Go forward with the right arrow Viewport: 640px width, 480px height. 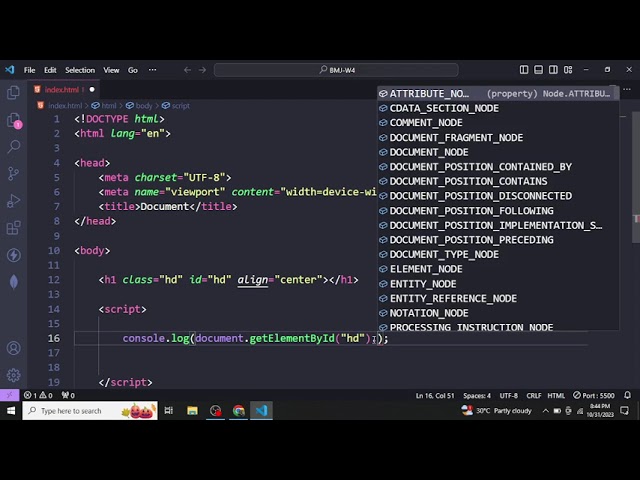point(202,70)
